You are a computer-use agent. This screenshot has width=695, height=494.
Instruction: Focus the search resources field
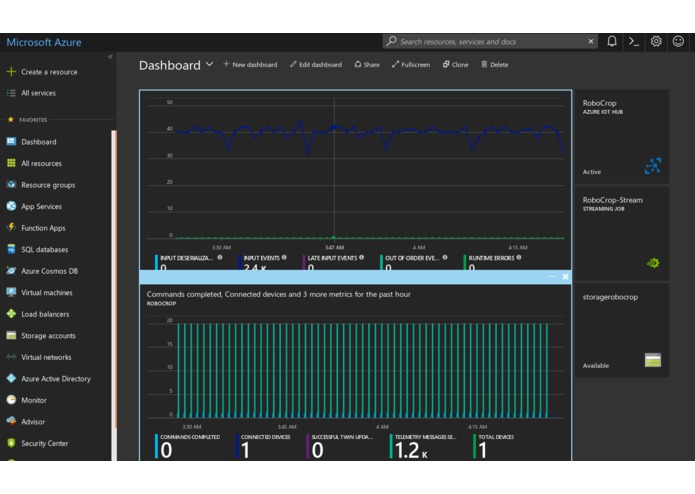(x=490, y=42)
